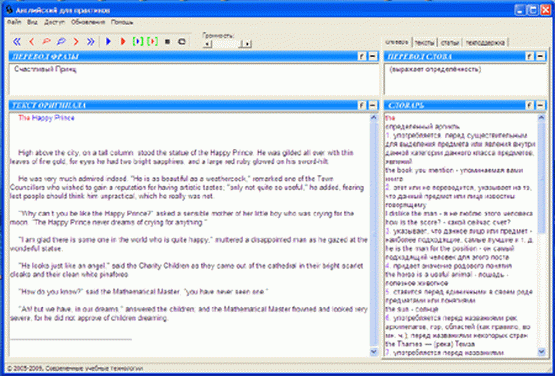Toggle the loop repeat icon
555x376 pixels.
point(182,42)
